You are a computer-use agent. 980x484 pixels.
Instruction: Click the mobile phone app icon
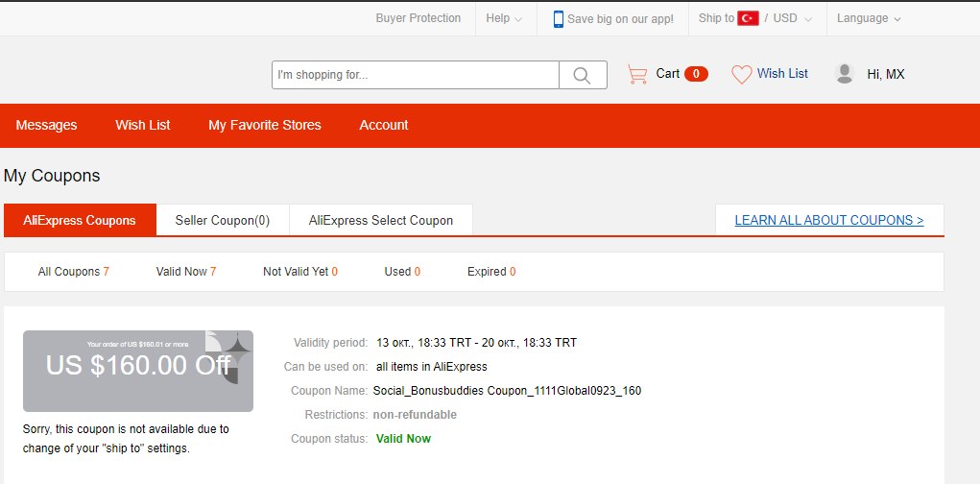coord(558,19)
